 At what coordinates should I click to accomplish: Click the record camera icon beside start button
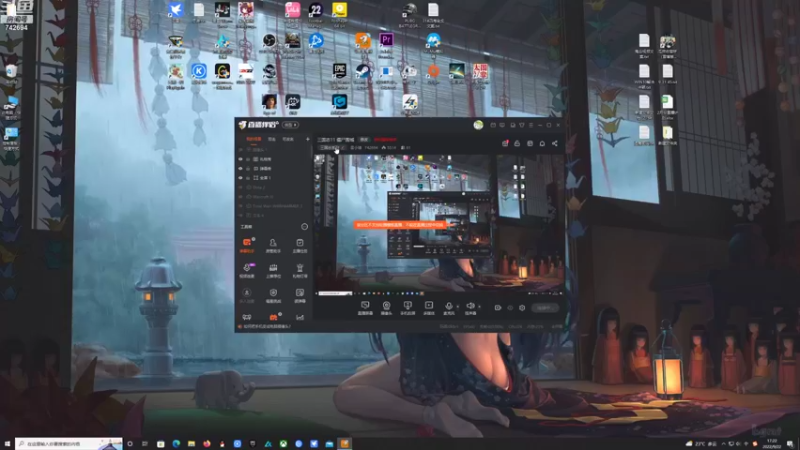coord(497,308)
